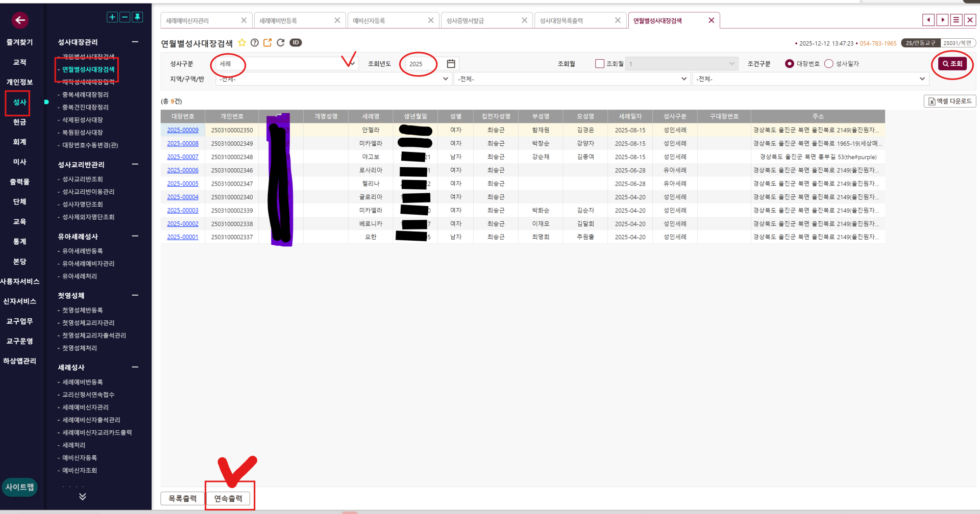Open the calendar picker for 조회년도

point(451,64)
